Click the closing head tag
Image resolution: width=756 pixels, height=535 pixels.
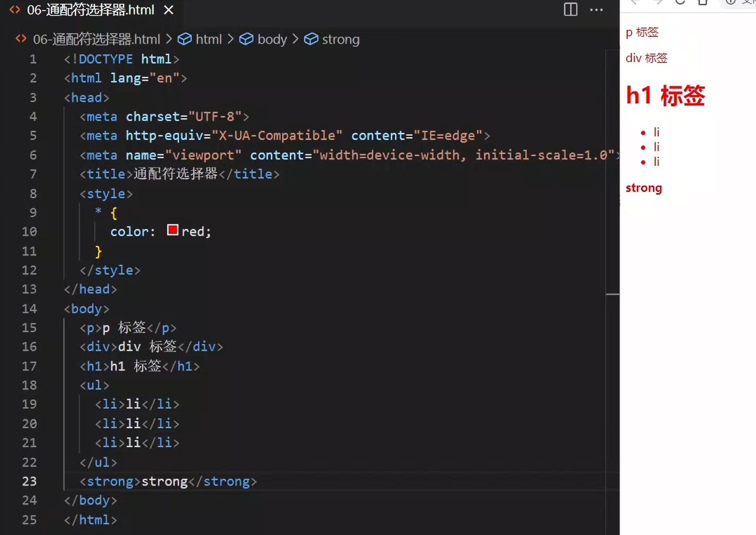(90, 289)
